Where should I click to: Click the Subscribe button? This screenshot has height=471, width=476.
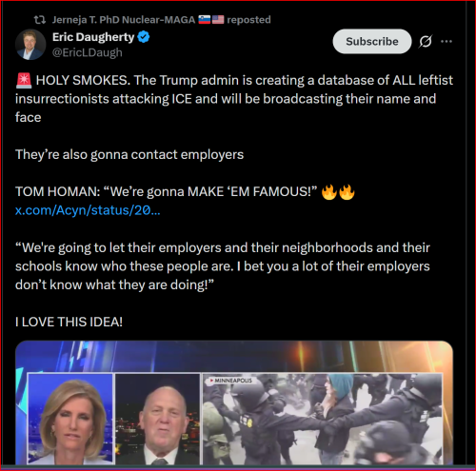point(372,41)
